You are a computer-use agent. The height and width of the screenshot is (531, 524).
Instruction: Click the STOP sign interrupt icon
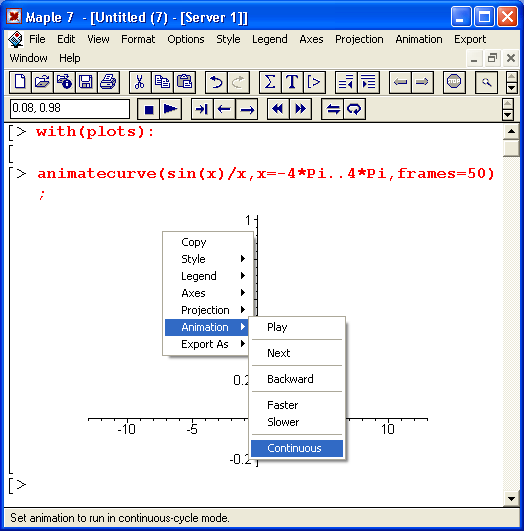454,82
